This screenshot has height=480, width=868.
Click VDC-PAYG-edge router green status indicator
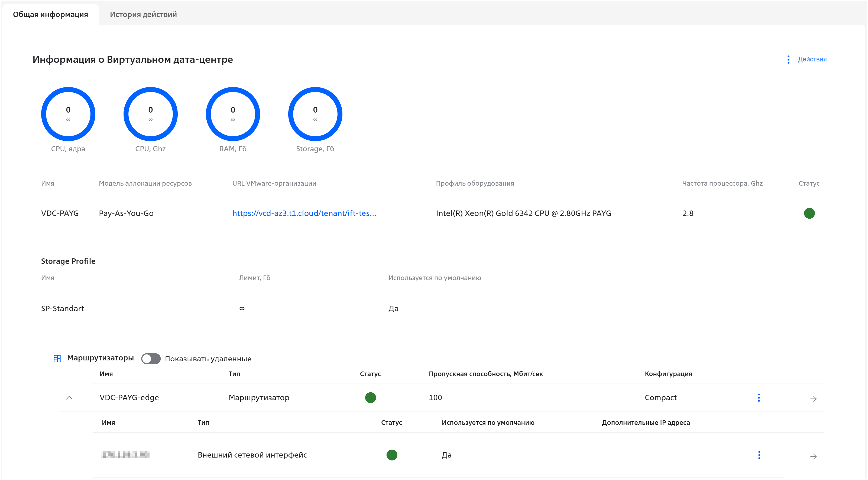pos(370,397)
